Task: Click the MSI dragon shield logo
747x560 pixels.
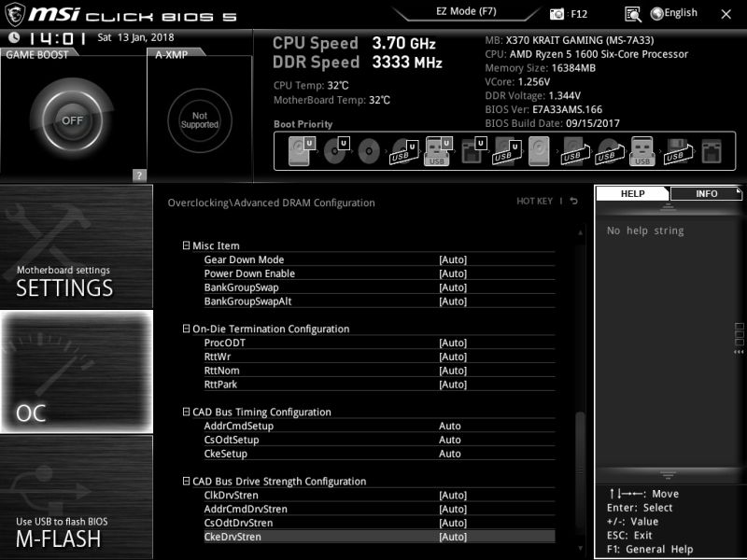Action: (14, 14)
